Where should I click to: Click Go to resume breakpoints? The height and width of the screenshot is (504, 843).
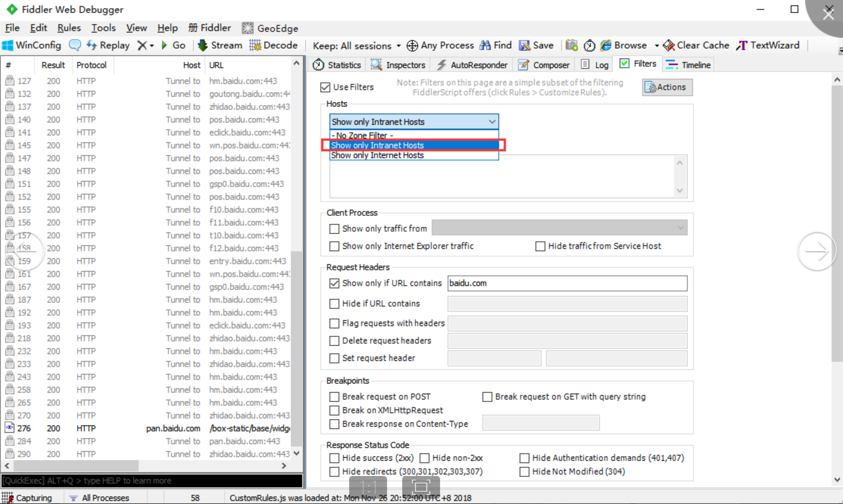[173, 45]
